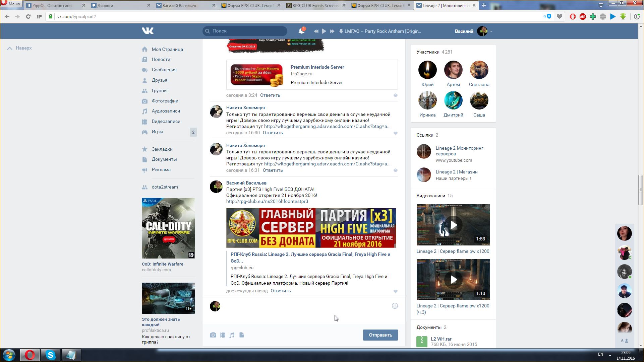The width and height of the screenshot is (644, 362).
Task: Open the Участники members list header
Action: [x=434, y=52]
